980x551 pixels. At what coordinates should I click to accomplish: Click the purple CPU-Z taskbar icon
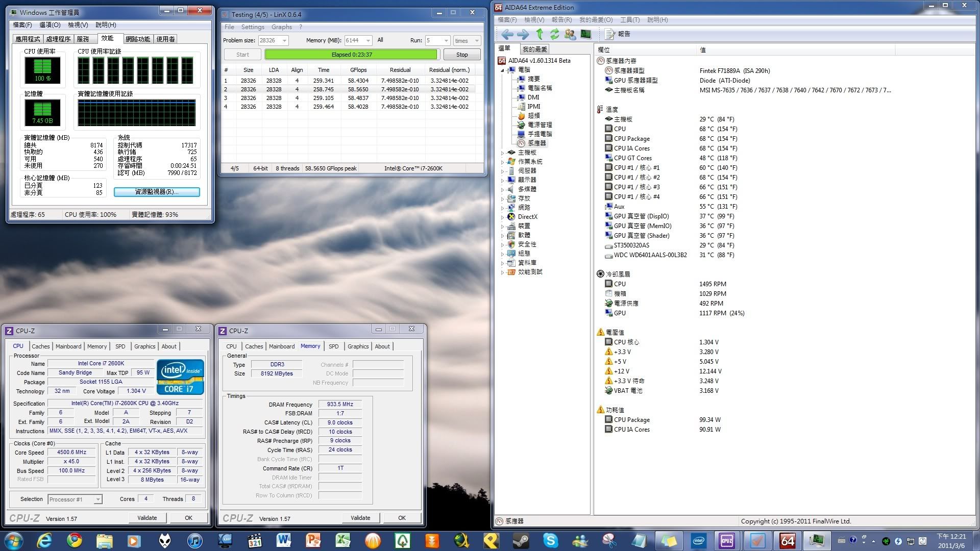click(727, 540)
